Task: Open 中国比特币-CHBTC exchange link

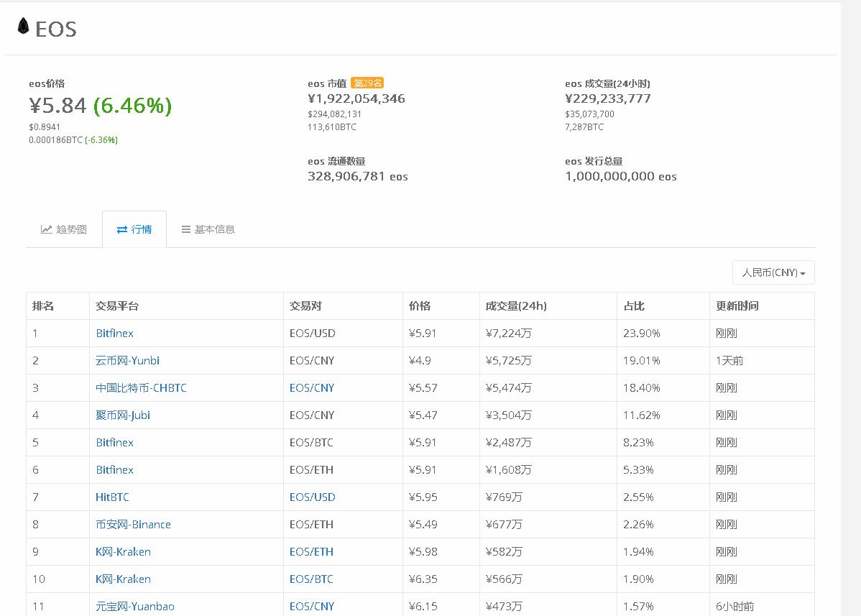Action: pyautogui.click(x=141, y=388)
